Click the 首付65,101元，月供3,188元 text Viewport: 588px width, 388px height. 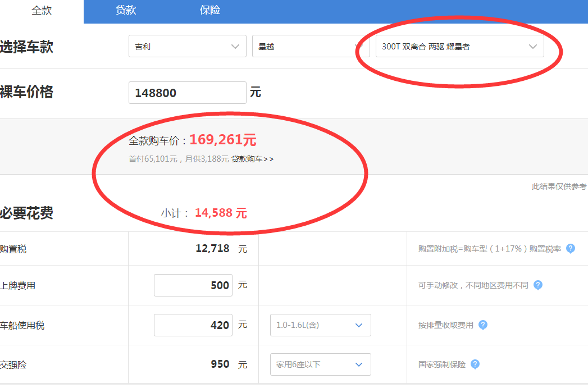tap(179, 159)
